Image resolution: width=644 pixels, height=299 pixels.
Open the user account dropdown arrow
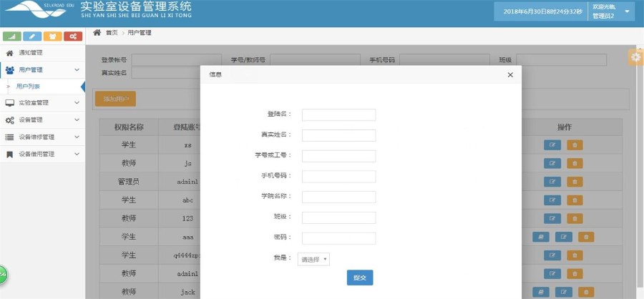627,11
